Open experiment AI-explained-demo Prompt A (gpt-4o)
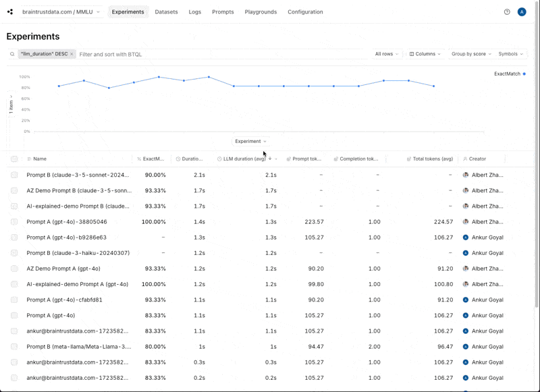540x392 pixels. pyautogui.click(x=78, y=284)
